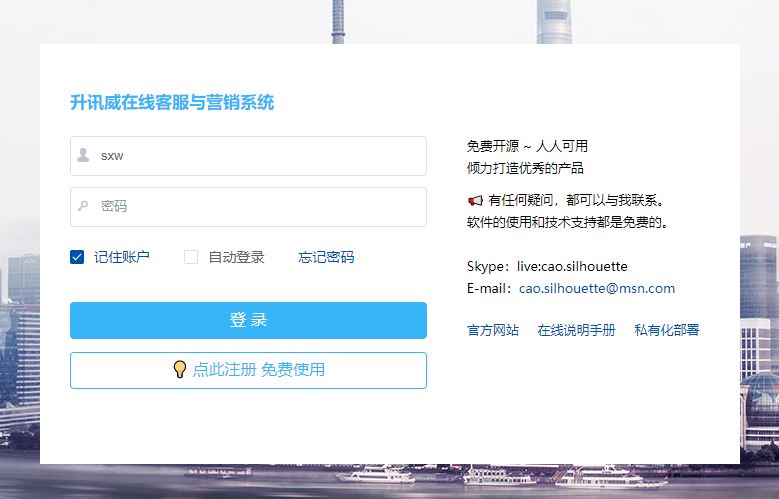Open the 在线说明手册 link

(x=576, y=330)
